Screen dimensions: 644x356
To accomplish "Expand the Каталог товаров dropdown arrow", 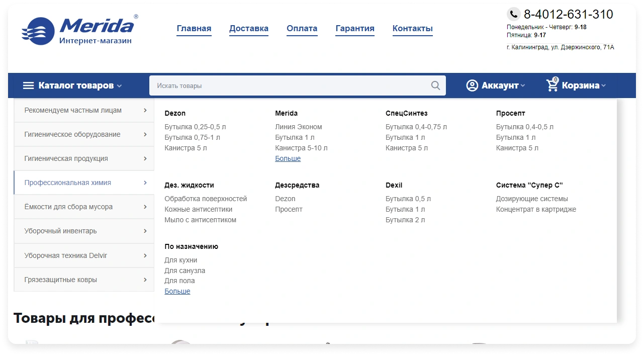I will [119, 86].
